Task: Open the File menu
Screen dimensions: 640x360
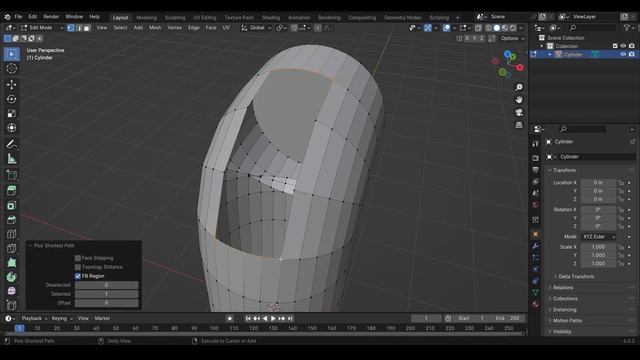Action: (x=18, y=17)
